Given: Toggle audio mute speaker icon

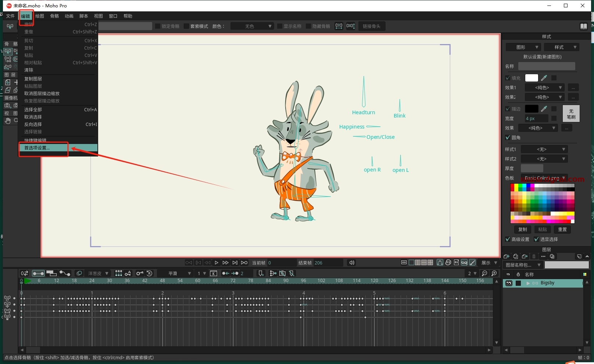Looking at the screenshot, I should (x=352, y=263).
